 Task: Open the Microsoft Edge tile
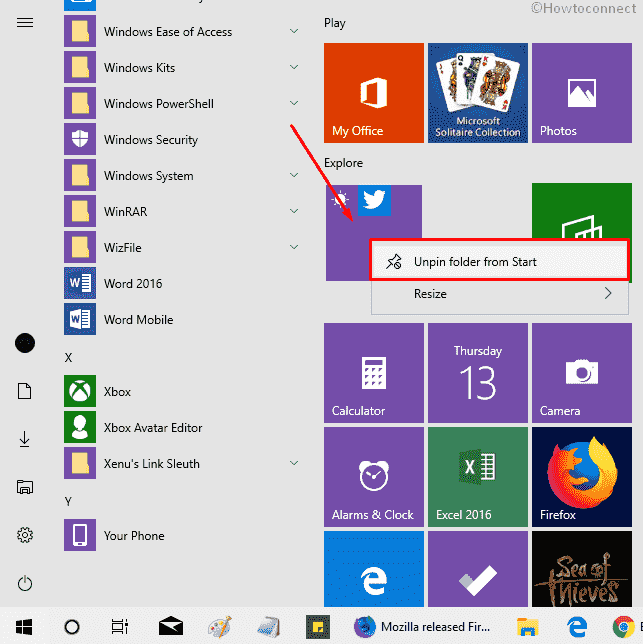(374, 569)
